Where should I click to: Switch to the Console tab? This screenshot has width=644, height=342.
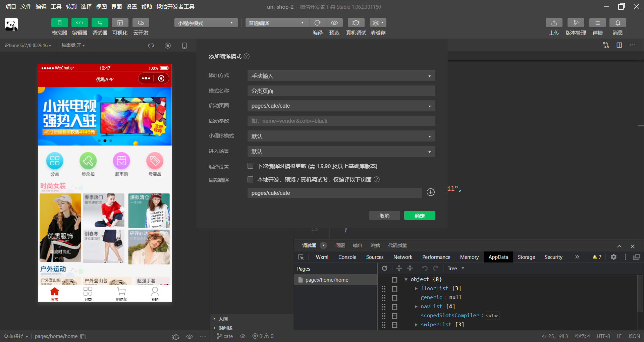tap(347, 257)
